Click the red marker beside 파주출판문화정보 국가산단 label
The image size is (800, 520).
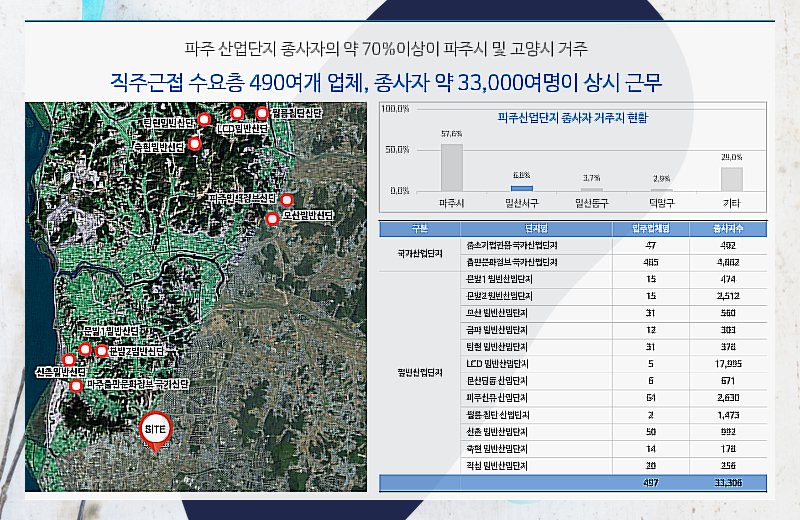76,385
